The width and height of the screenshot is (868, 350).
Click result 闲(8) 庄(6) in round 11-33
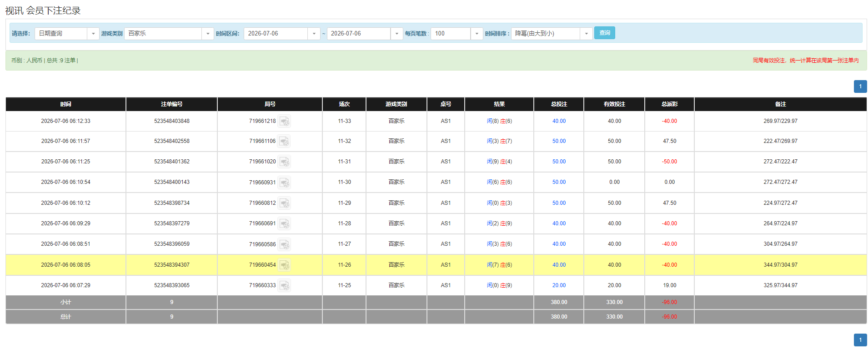(499, 121)
